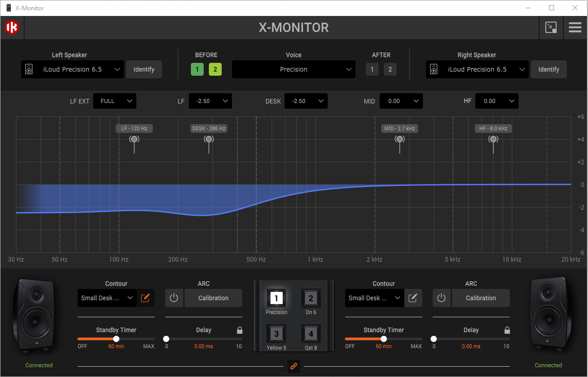
Task: Open the Voice dropdown showing Precision
Action: click(x=294, y=70)
